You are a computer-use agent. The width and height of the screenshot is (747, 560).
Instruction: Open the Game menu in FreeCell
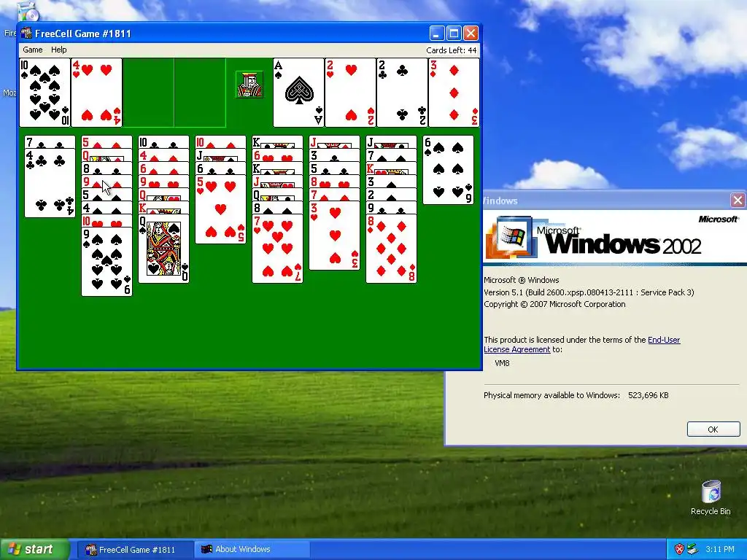click(x=32, y=50)
